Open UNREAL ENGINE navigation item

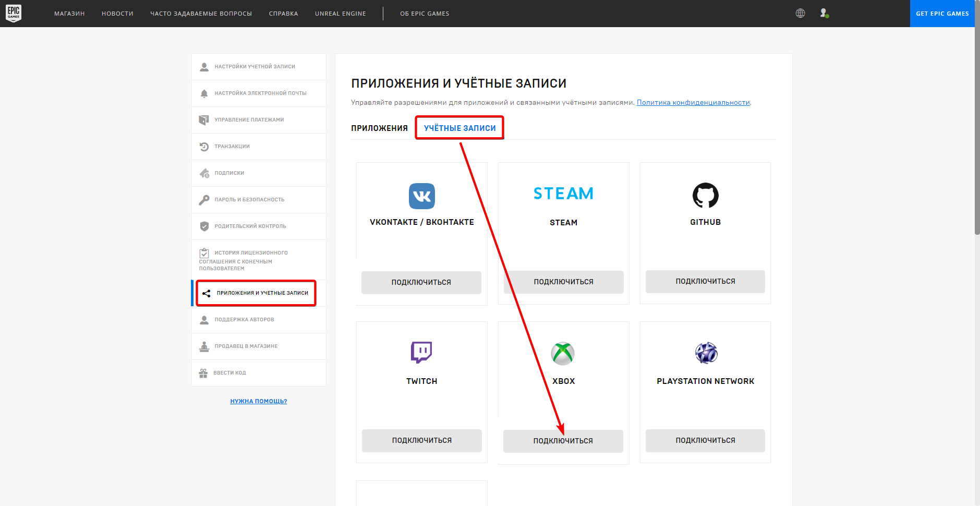click(341, 14)
